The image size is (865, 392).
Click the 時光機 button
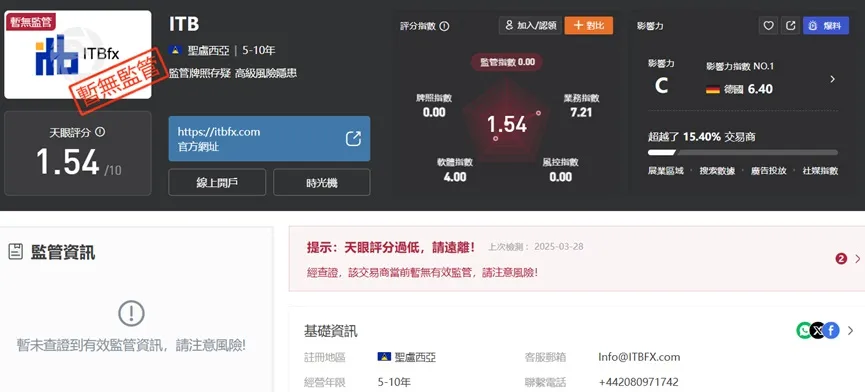322,182
